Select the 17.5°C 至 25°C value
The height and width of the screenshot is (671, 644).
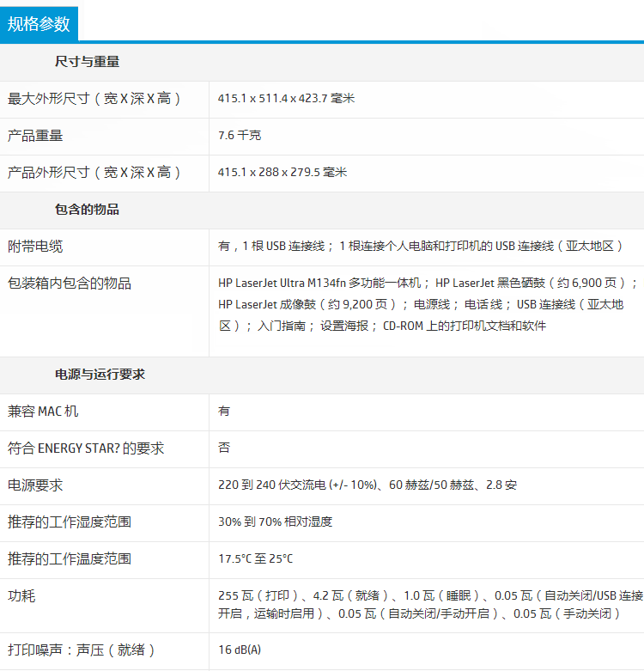[255, 558]
